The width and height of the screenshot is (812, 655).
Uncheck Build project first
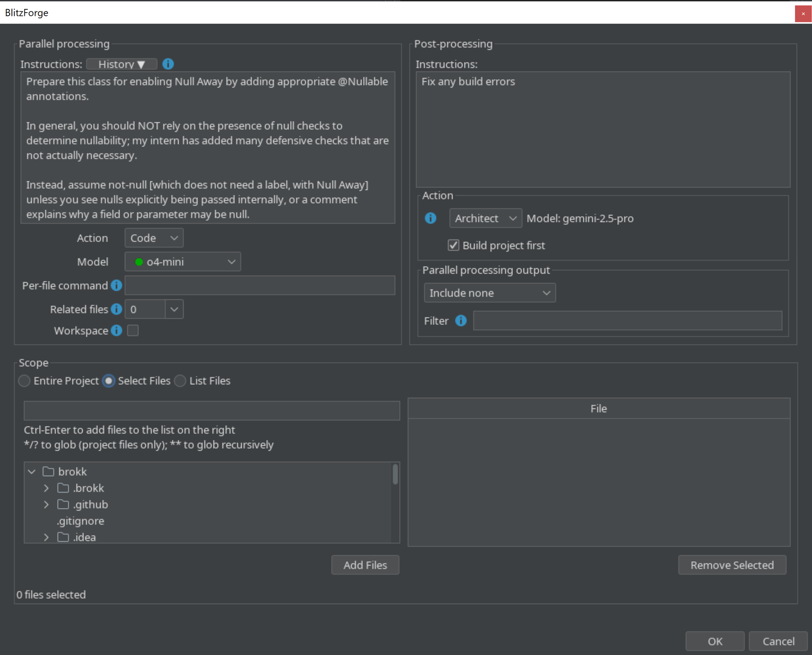[x=453, y=245]
